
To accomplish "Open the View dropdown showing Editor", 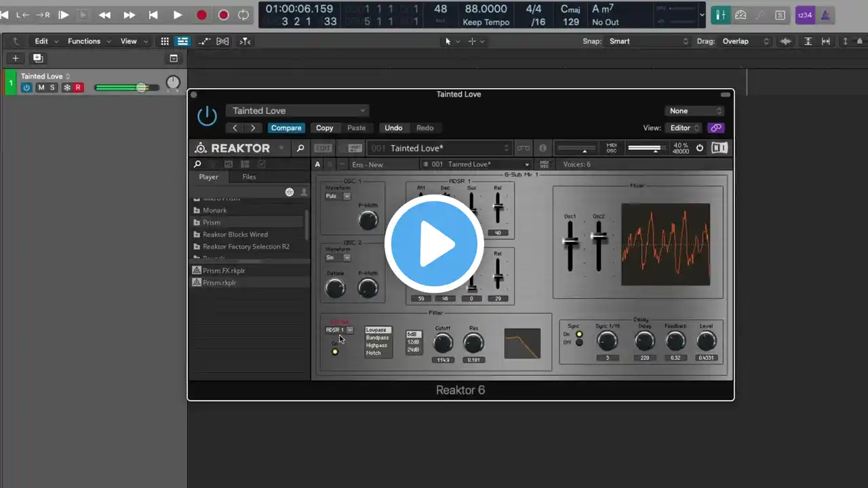I will (x=685, y=128).
